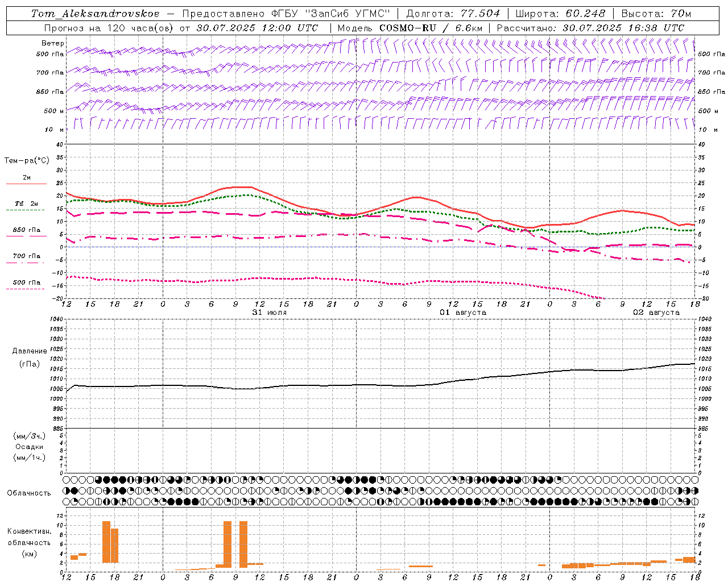Click the 500 гПа temperature legend label
This screenshot has height=582, width=728.
(27, 282)
